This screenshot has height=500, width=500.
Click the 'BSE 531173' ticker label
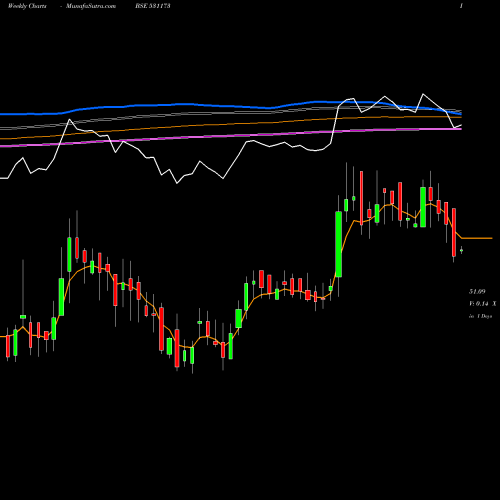click(153, 6)
